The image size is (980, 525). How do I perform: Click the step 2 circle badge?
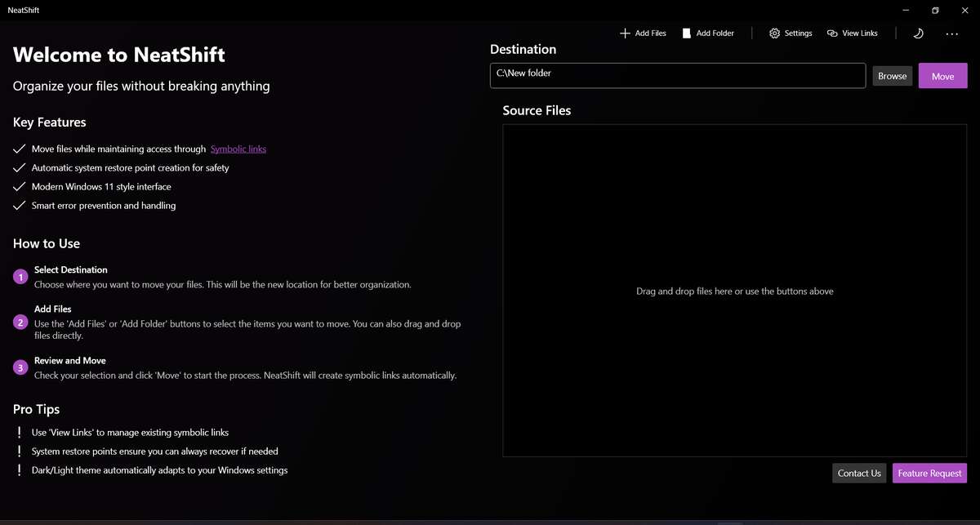[21, 322]
